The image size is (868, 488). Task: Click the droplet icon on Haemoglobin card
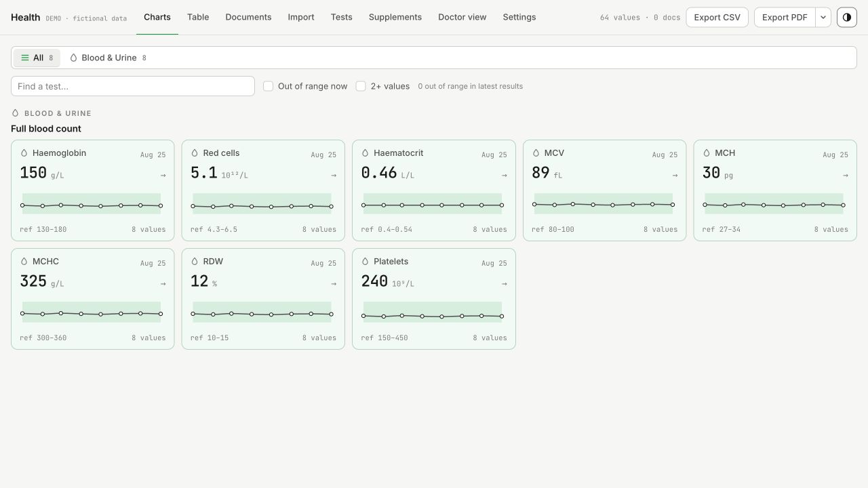pos(24,153)
